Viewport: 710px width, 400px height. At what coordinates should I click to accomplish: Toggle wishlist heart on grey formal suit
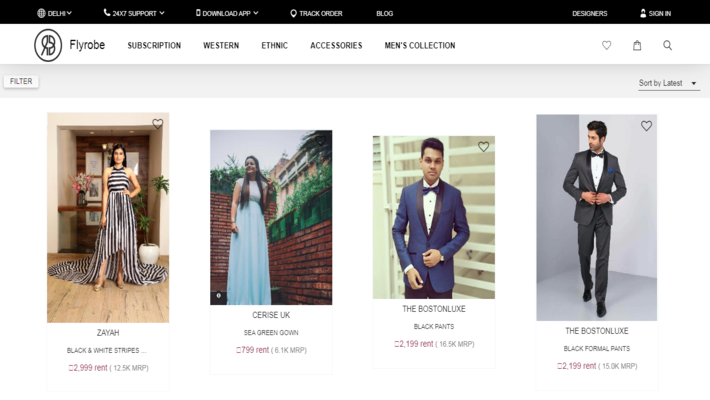click(646, 126)
